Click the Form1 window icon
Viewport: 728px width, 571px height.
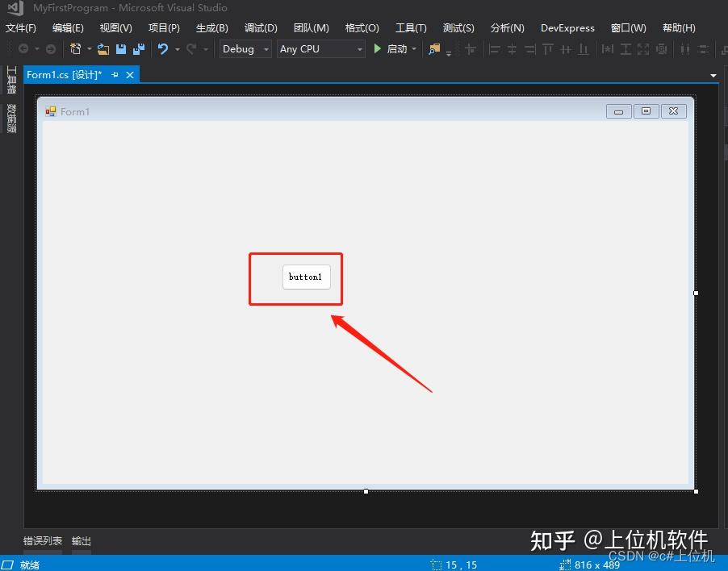(x=50, y=111)
